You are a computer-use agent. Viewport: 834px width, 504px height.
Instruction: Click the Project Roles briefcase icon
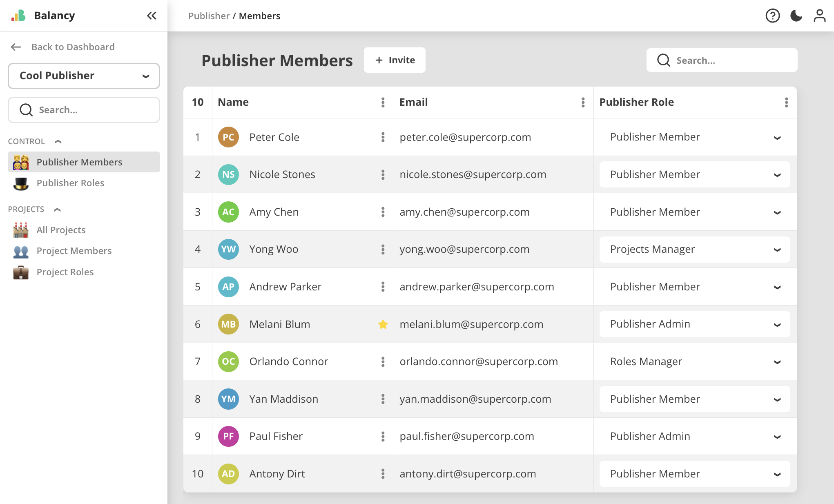click(x=21, y=272)
